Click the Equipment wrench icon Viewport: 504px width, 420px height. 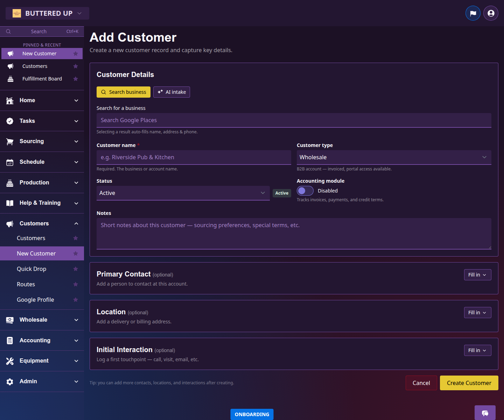click(x=10, y=361)
